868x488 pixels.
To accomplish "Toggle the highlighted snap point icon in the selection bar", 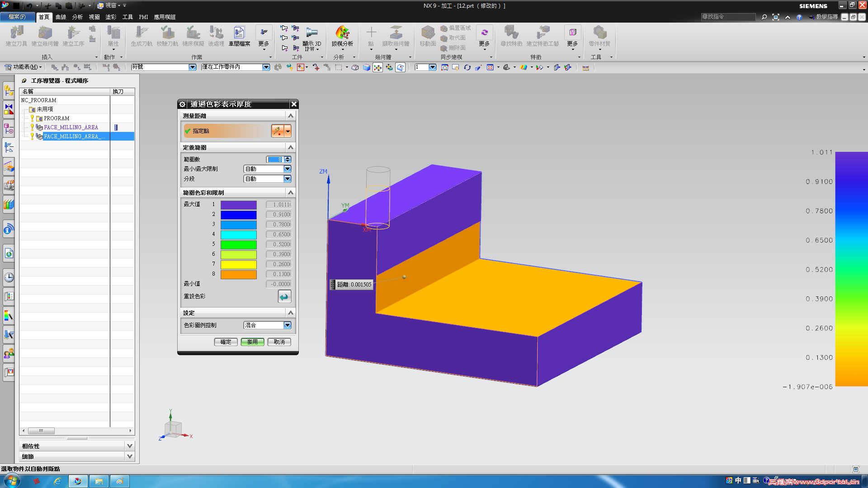I will [377, 67].
